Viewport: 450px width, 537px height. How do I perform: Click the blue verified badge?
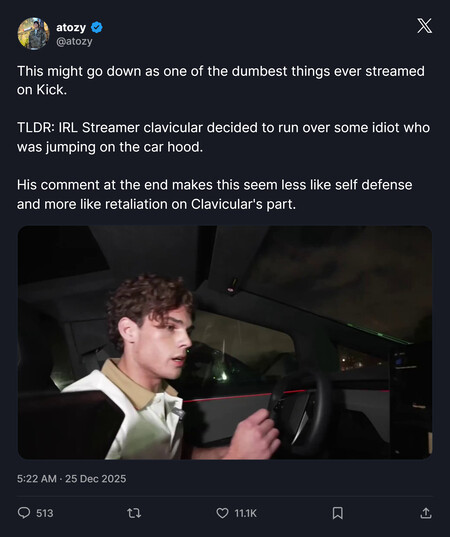pos(97,27)
